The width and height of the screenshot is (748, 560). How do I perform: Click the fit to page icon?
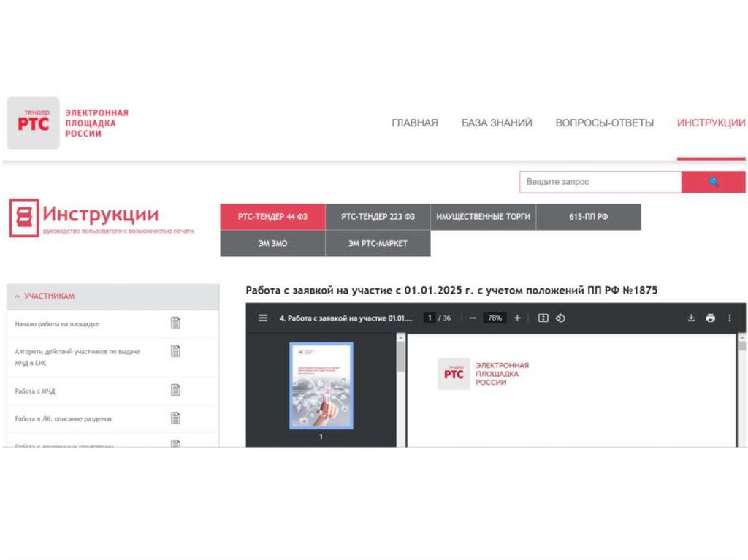tap(543, 318)
